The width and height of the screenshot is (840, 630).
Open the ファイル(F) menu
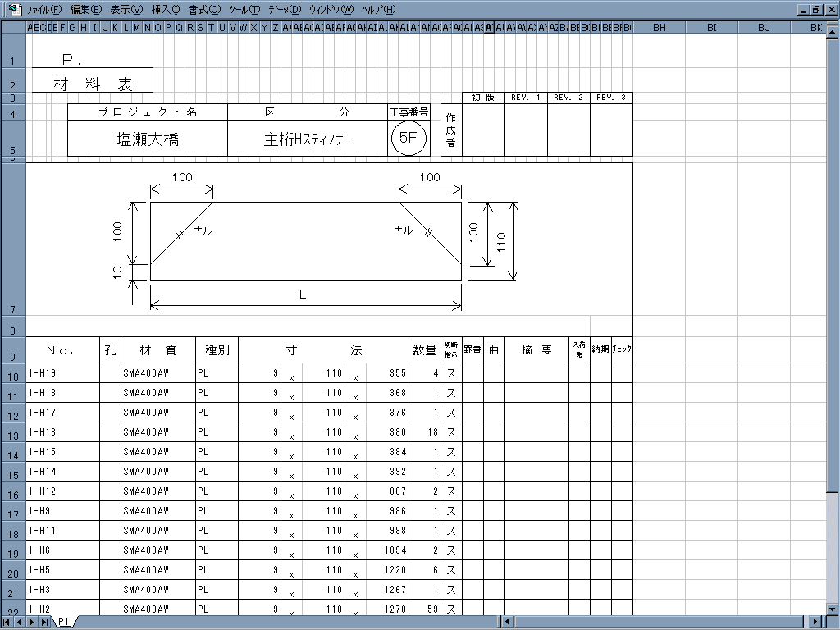pos(43,10)
